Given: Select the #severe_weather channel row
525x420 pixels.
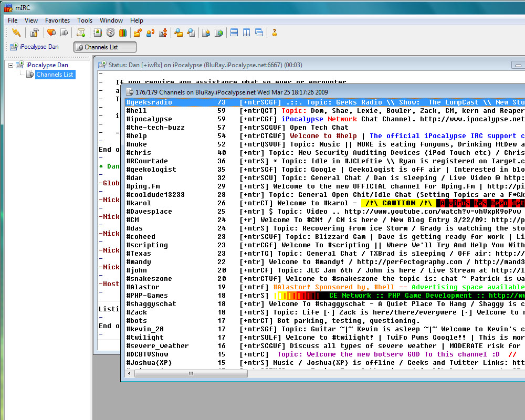Looking at the screenshot, I should pyautogui.click(x=325, y=345).
